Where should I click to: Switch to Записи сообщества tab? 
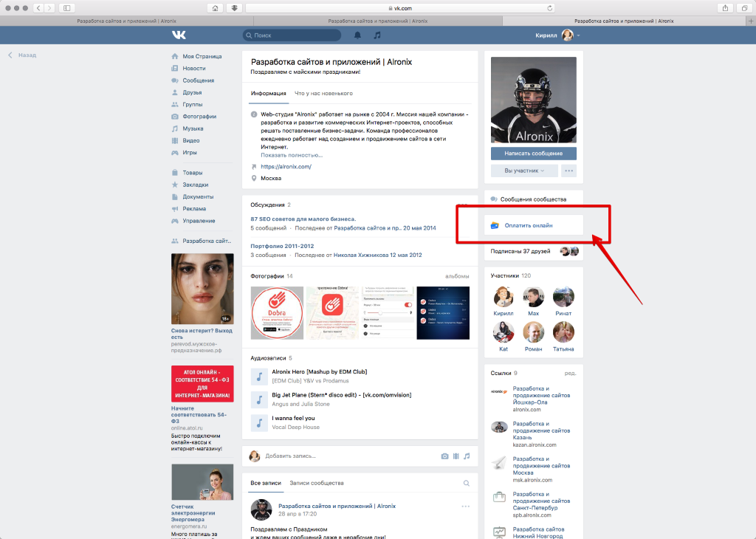[317, 483]
